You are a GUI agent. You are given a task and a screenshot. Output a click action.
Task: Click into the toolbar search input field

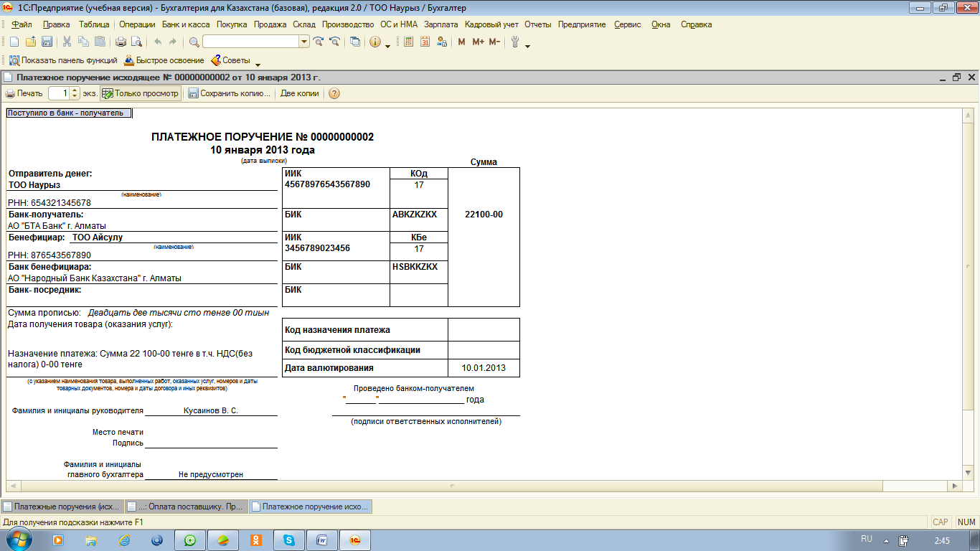click(x=250, y=42)
